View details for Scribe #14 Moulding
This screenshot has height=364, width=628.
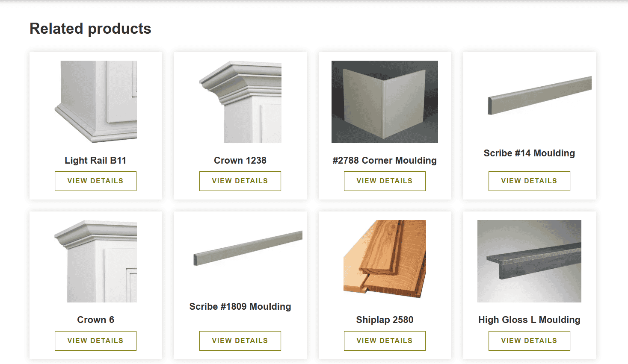click(x=529, y=181)
